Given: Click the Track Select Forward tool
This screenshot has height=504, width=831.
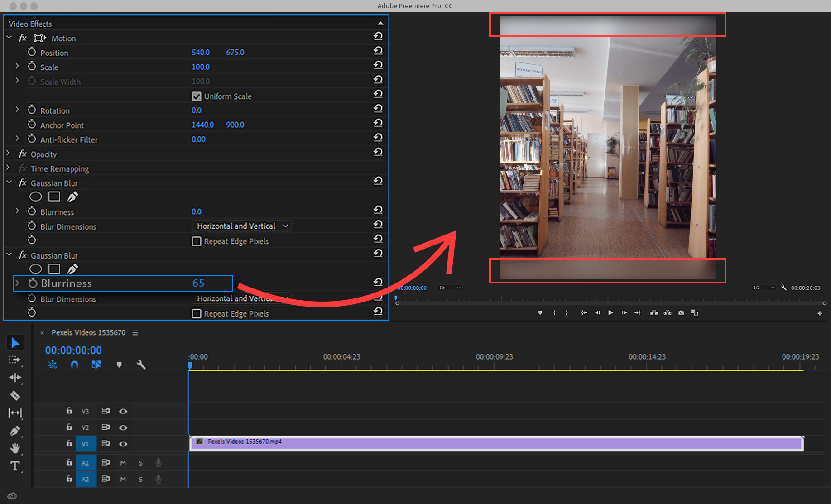Looking at the screenshot, I should tap(15, 360).
